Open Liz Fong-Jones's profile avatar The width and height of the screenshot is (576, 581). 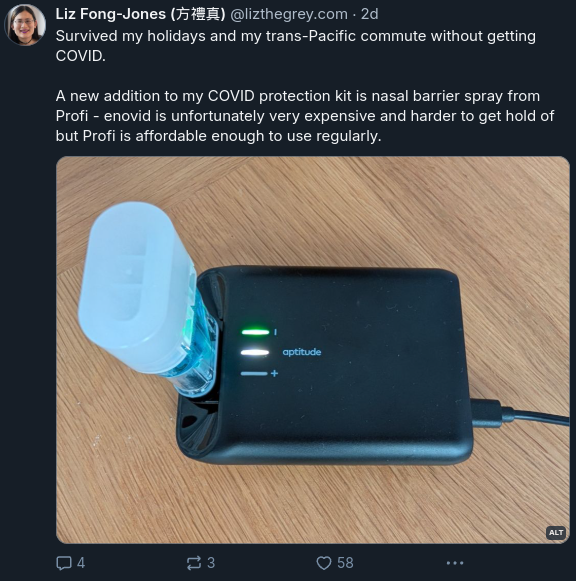24,25
